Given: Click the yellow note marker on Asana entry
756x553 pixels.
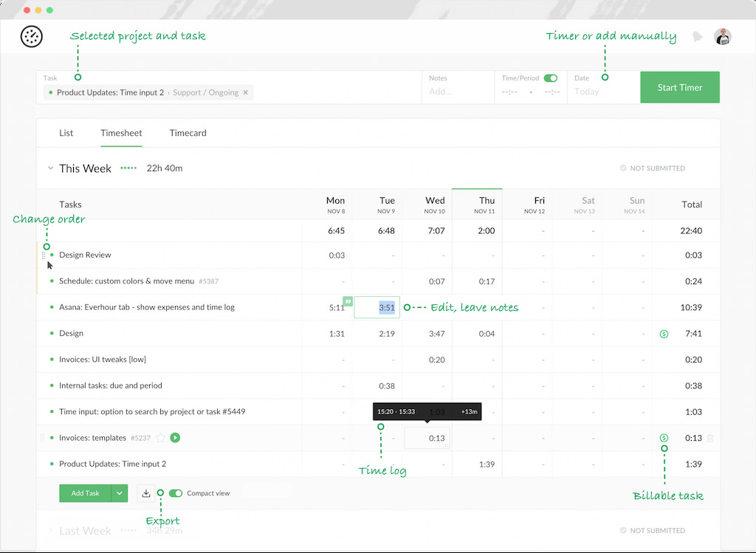Looking at the screenshot, I should point(347,301).
